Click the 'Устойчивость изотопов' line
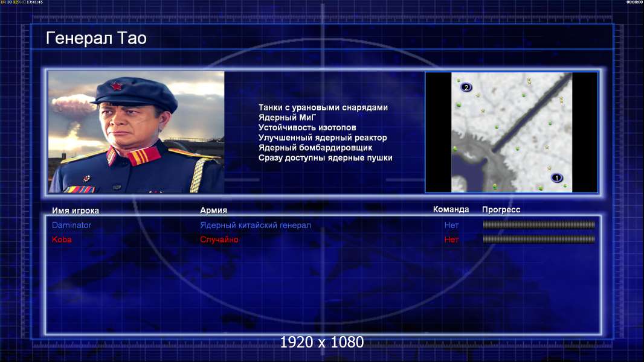 coord(308,127)
